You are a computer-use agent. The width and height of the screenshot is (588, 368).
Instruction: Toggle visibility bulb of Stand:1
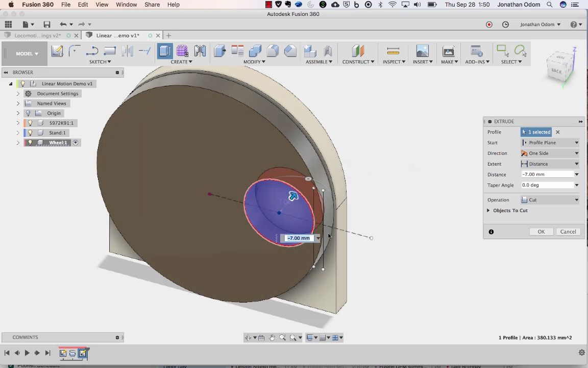31,132
